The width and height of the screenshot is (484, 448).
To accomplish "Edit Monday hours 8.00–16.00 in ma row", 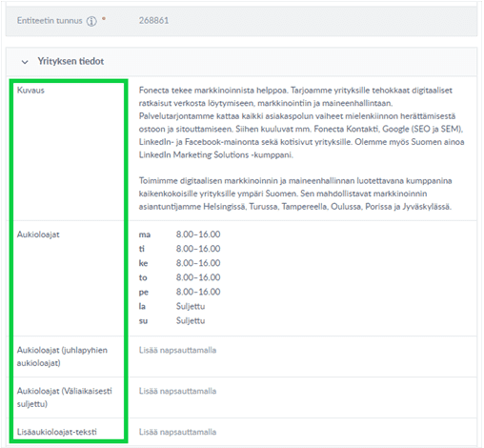I will [x=198, y=234].
